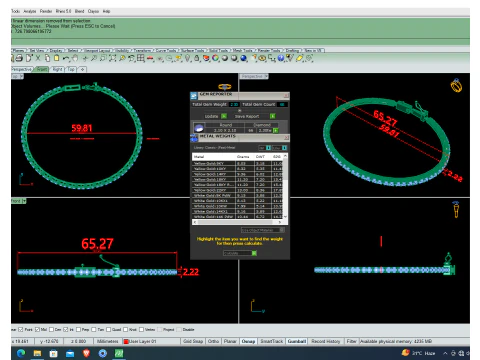
Task: Open first dropdown in Metal Weights header
Action: pyautogui.click(x=265, y=148)
